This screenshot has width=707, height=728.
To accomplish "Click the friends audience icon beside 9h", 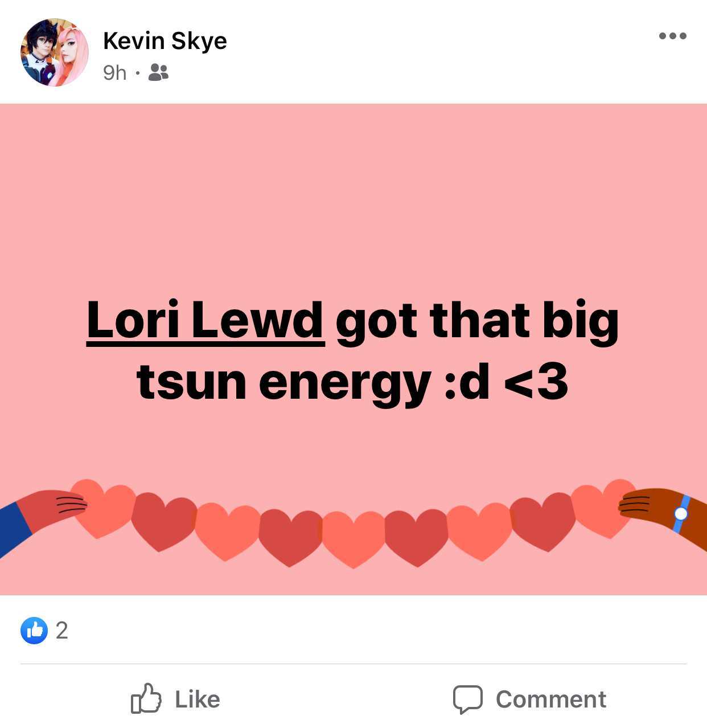I will pyautogui.click(x=158, y=72).
